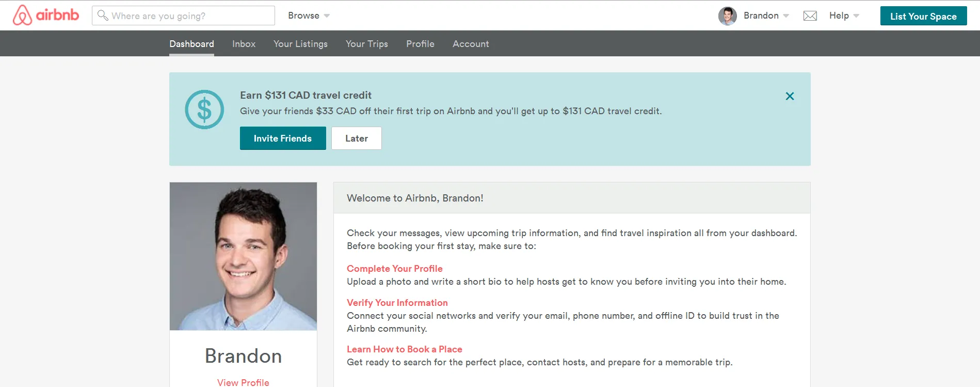Click the 'Earn $131 CAD travel credit' heading
Screen dimensions: 980x387
pos(306,95)
